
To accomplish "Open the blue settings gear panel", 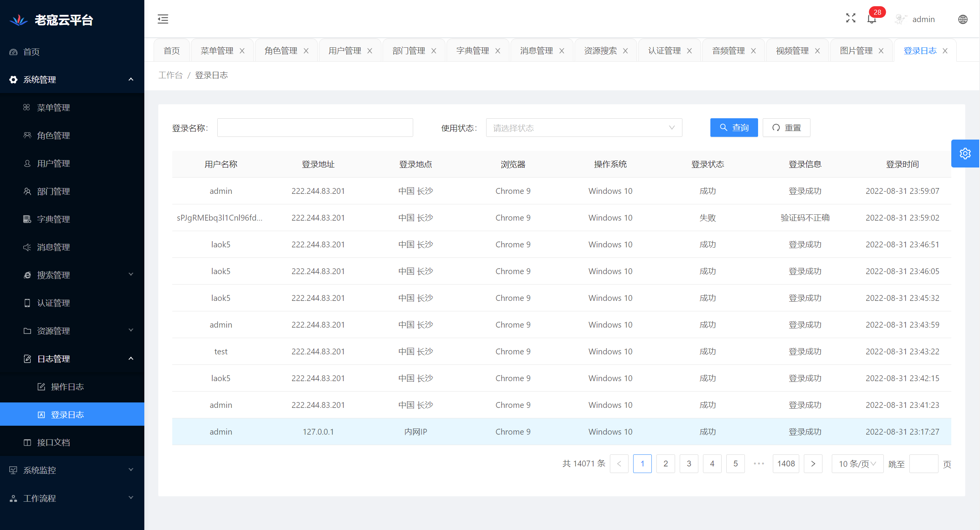I will (x=965, y=154).
